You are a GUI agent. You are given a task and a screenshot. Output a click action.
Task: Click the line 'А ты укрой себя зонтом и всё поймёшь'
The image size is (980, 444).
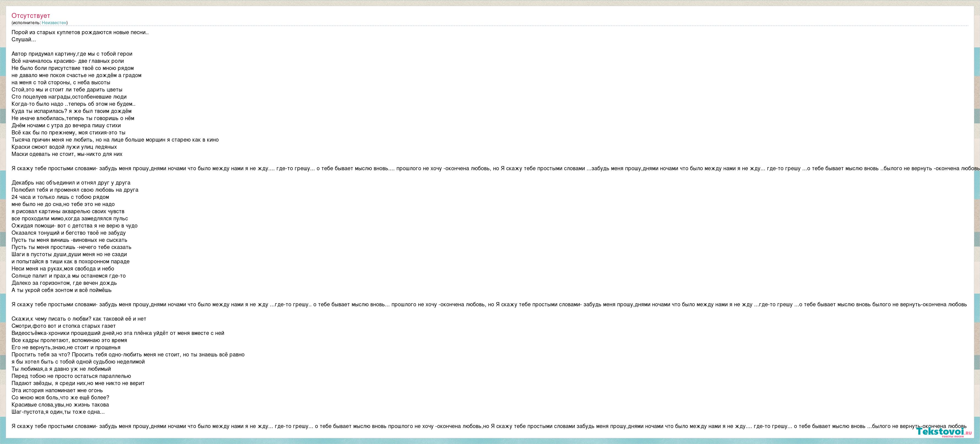(62, 290)
